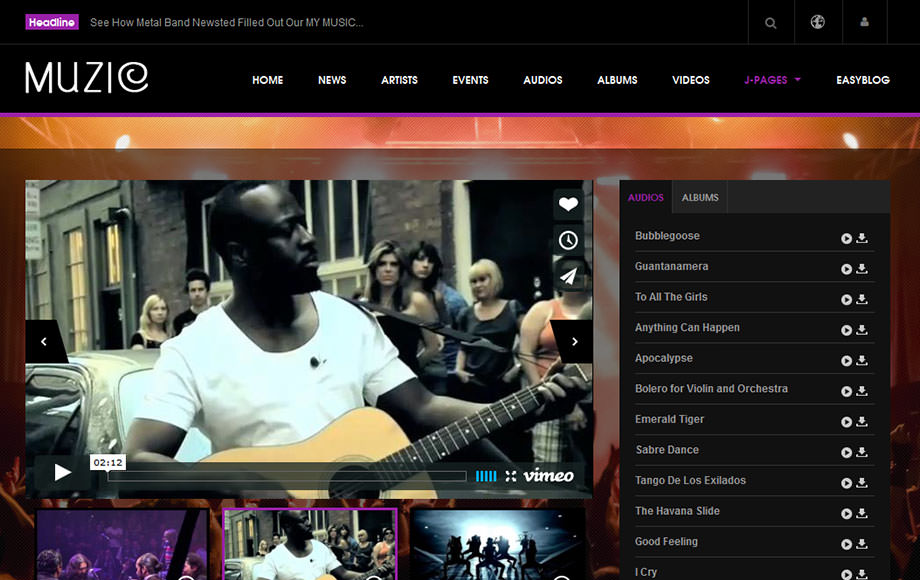The width and height of the screenshot is (920, 580).
Task: Open the Events menu item
Action: coord(470,80)
